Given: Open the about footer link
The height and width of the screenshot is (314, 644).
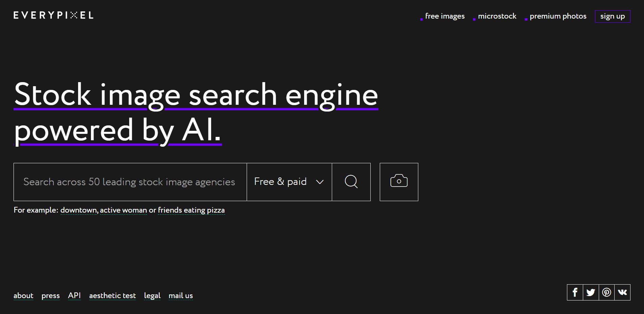Looking at the screenshot, I should point(23,296).
